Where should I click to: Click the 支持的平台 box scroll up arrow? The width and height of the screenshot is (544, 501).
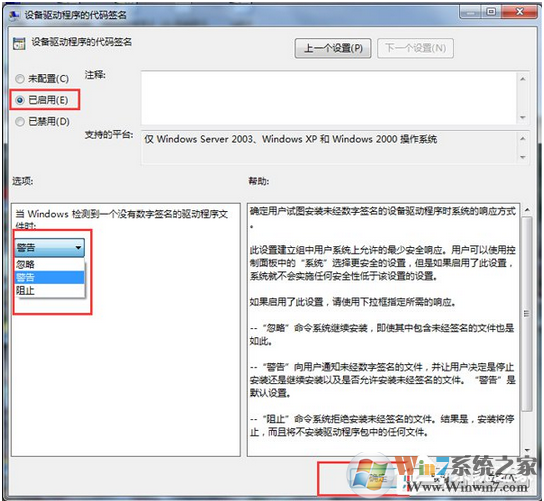click(x=523, y=139)
